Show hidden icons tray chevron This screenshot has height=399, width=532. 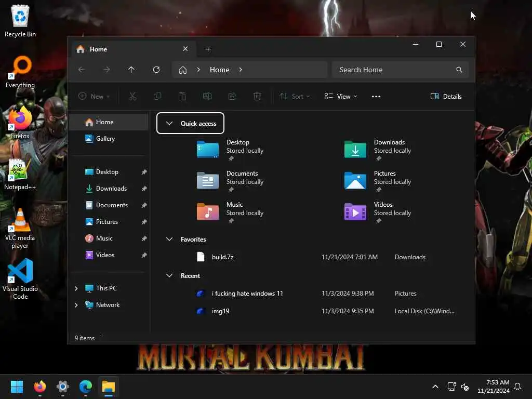(x=435, y=387)
